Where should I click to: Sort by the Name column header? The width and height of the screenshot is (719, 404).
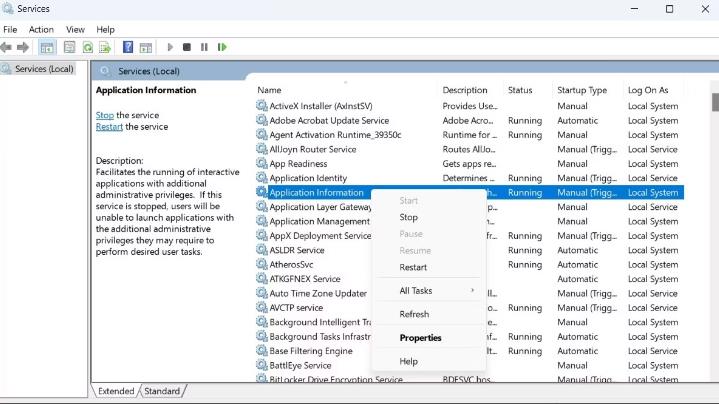pos(269,90)
